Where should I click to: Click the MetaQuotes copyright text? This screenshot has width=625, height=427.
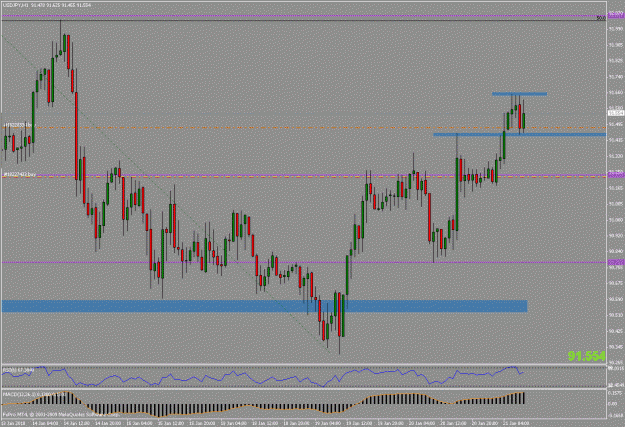coord(63,414)
